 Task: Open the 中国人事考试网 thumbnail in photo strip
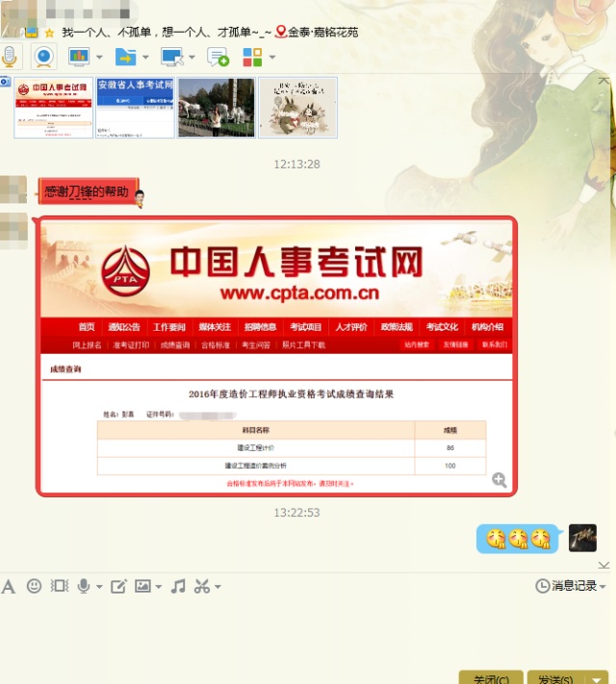(x=54, y=108)
